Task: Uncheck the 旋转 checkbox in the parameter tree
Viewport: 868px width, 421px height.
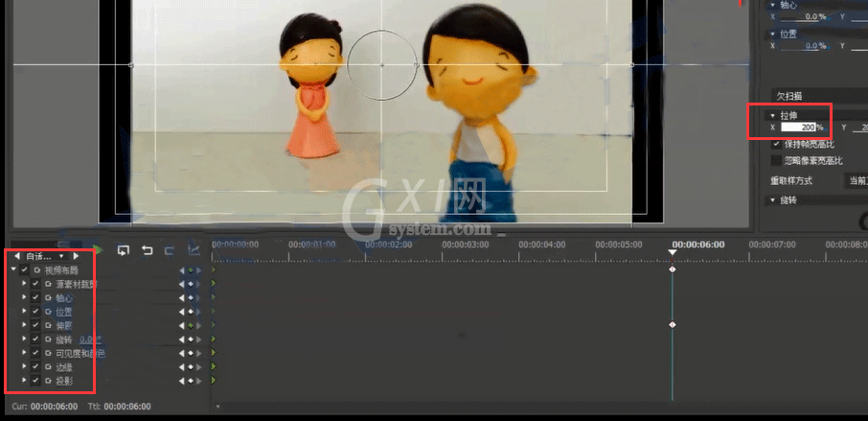Action: tap(35, 339)
